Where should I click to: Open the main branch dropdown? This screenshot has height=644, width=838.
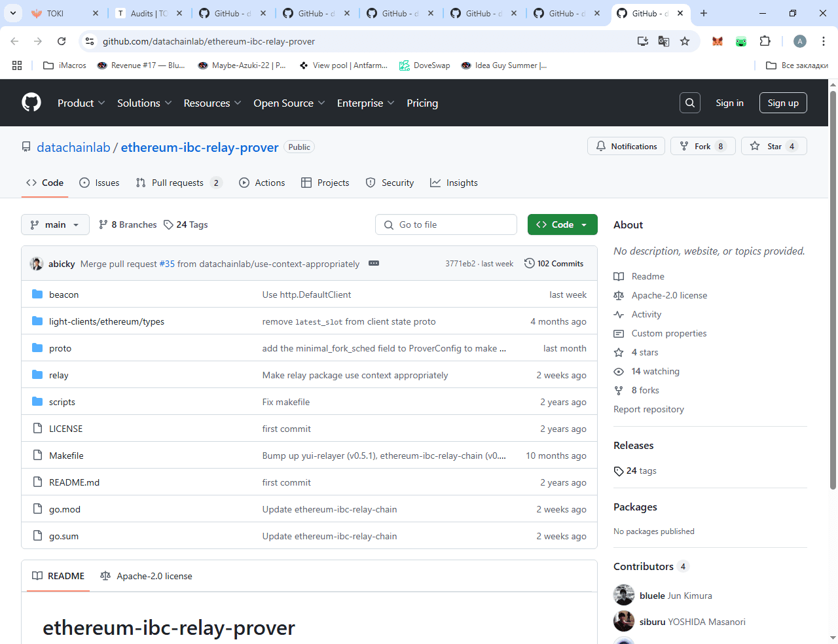tap(55, 224)
